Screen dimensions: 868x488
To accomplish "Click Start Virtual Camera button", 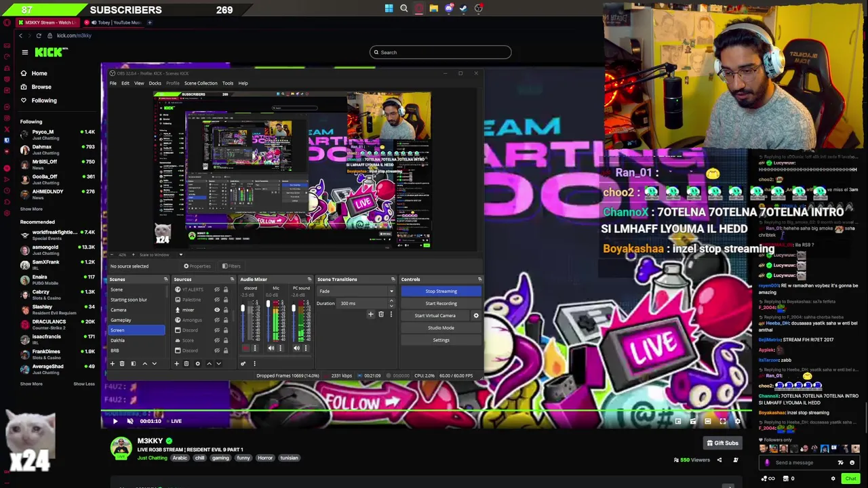I will tap(435, 315).
